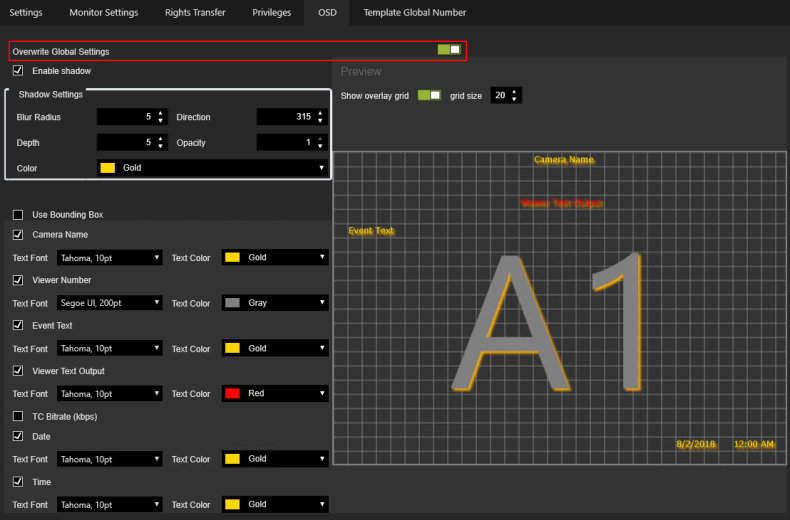
Task: Click the 12:00 AM time in preview
Action: pyautogui.click(x=754, y=444)
